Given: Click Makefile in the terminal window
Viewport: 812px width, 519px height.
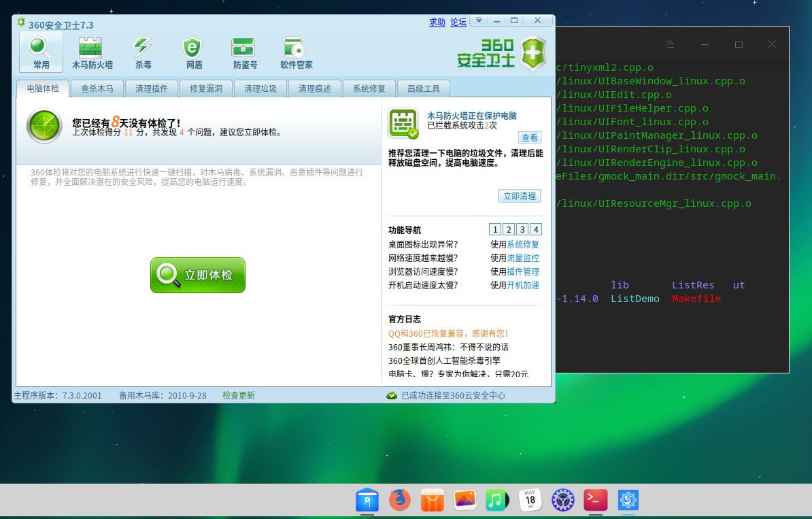Looking at the screenshot, I should (696, 299).
